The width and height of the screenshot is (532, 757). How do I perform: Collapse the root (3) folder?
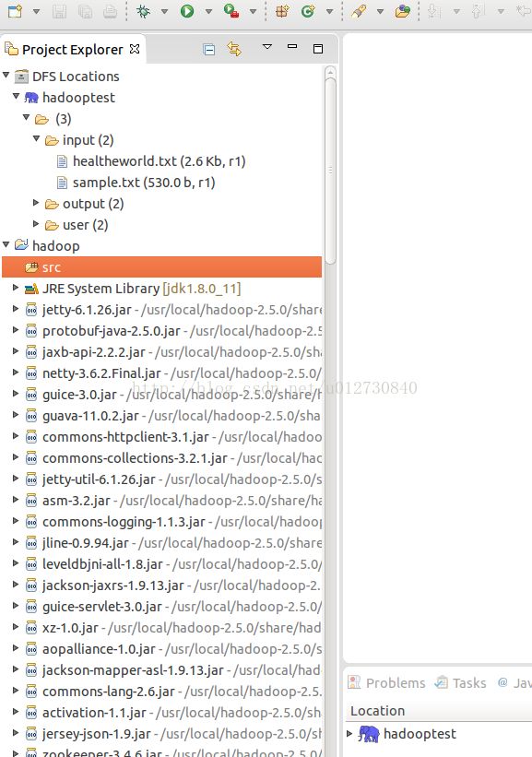pos(27,117)
